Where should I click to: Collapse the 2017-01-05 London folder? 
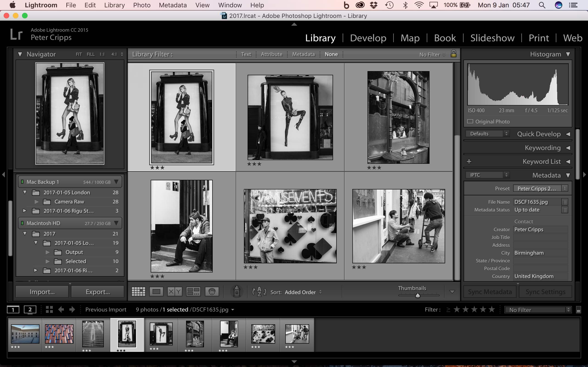point(25,192)
